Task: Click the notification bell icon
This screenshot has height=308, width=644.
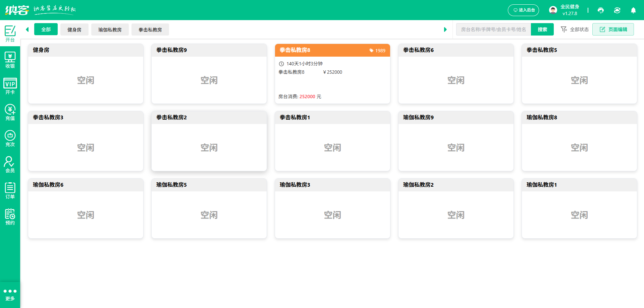Action: click(633, 10)
